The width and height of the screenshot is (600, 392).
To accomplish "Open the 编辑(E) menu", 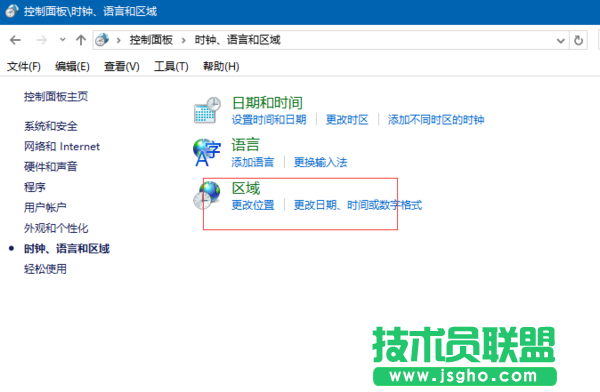I will pos(72,67).
